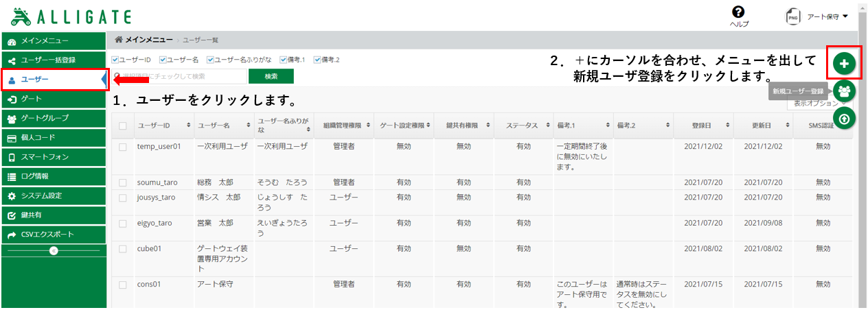
Task: Click the soumu_taro user ID
Action: 157,182
